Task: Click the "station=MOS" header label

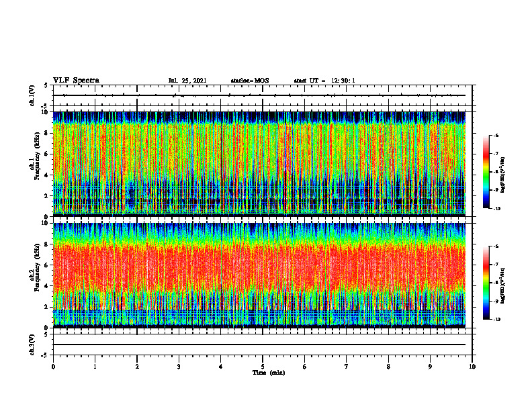Action: coord(250,81)
